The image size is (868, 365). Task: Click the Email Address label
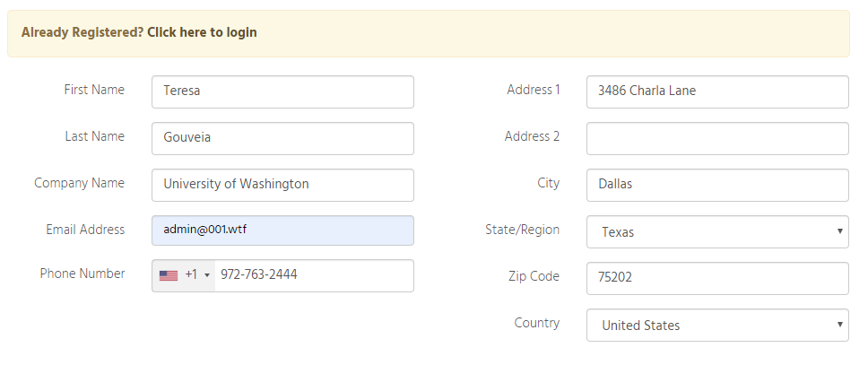(x=85, y=230)
